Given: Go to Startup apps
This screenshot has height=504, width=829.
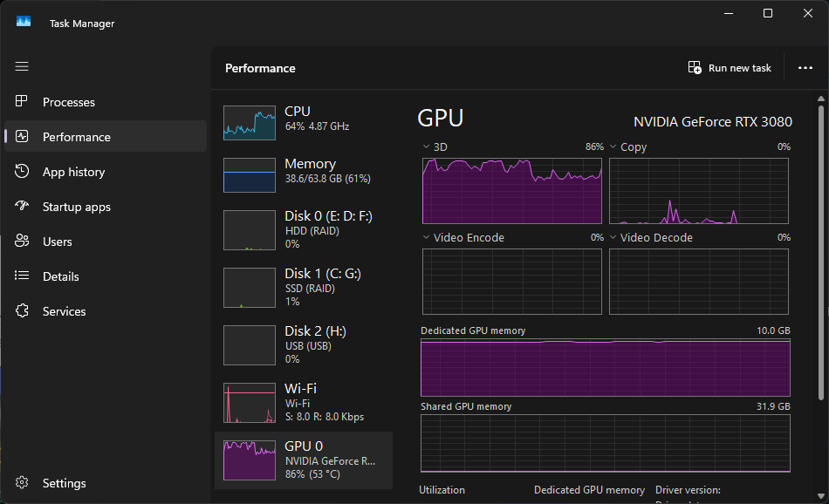Looking at the screenshot, I should pyautogui.click(x=106, y=207).
